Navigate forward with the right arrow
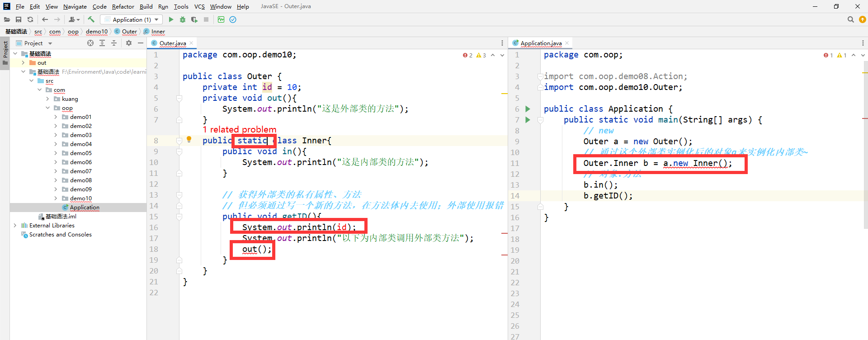This screenshot has height=340, width=868. click(x=57, y=19)
